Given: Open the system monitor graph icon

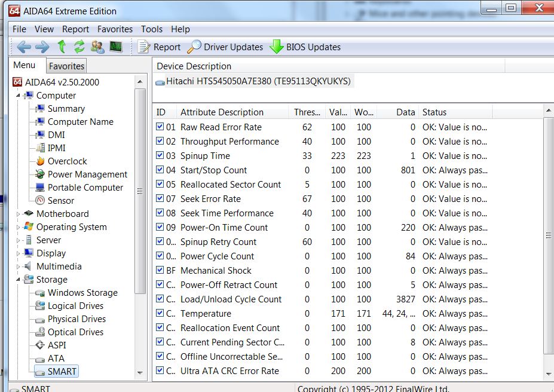Looking at the screenshot, I should coord(115,47).
